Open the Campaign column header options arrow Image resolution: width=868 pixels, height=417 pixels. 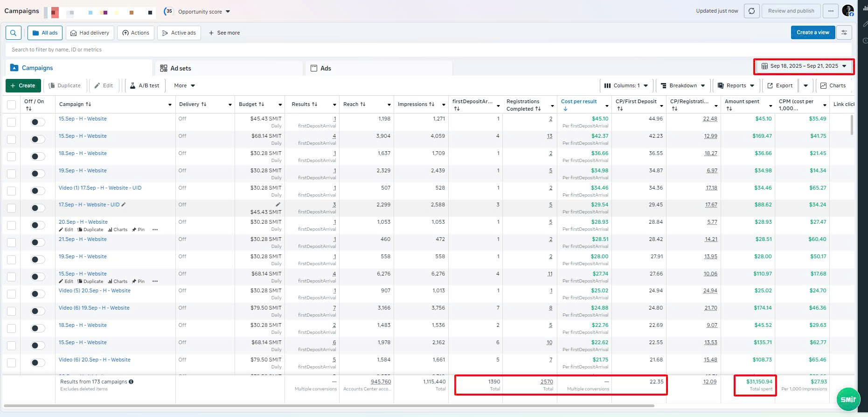170,105
